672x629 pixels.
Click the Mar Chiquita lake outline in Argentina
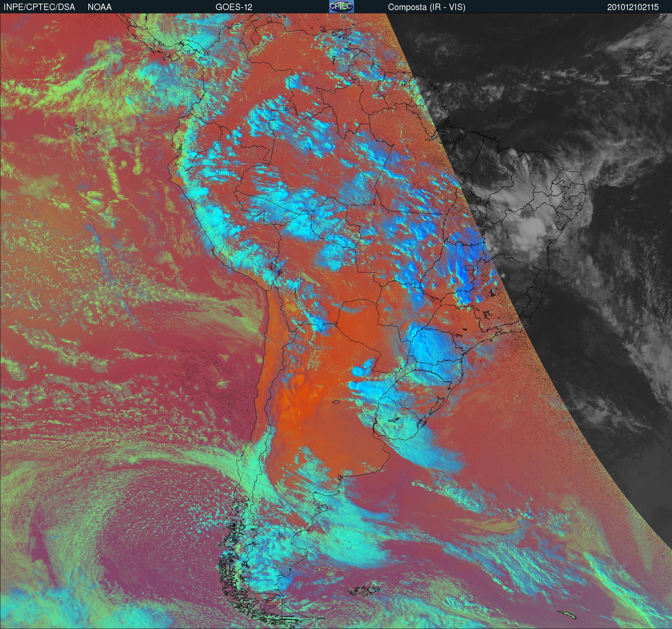(x=336, y=403)
